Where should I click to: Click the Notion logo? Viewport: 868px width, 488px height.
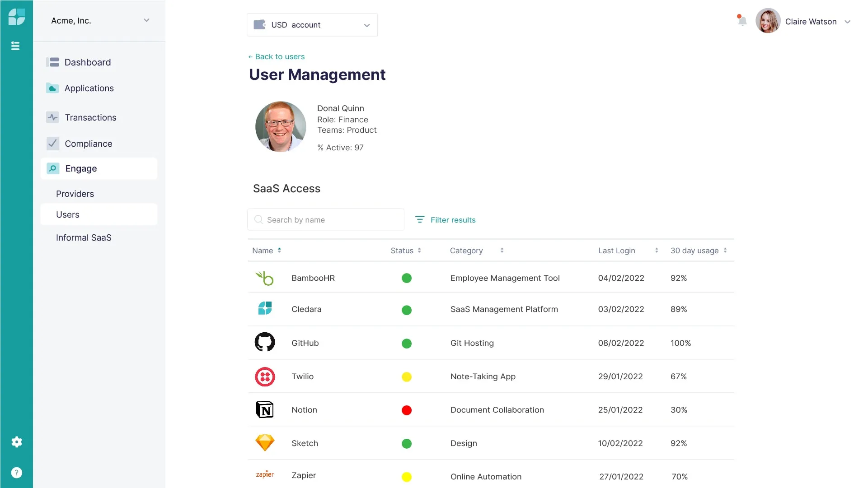(x=265, y=410)
